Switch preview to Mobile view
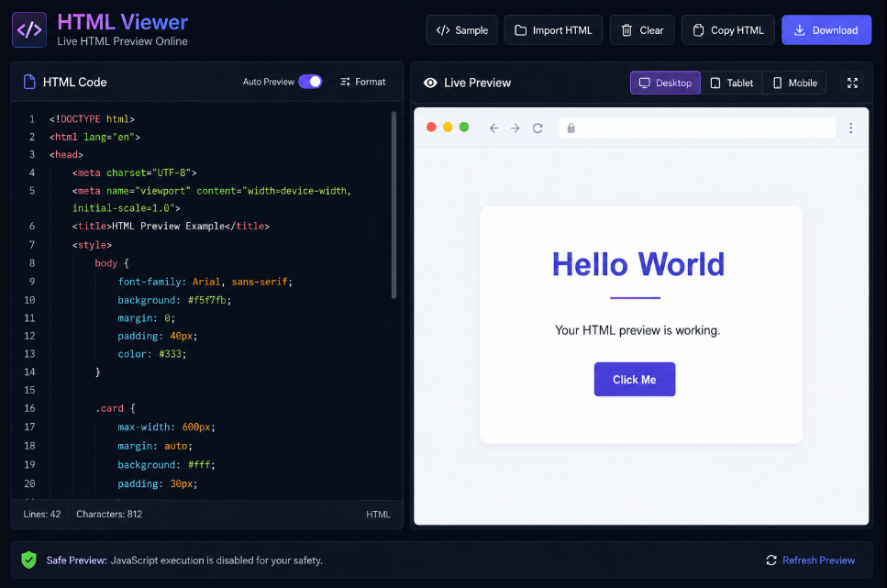The image size is (887, 588). tap(794, 83)
